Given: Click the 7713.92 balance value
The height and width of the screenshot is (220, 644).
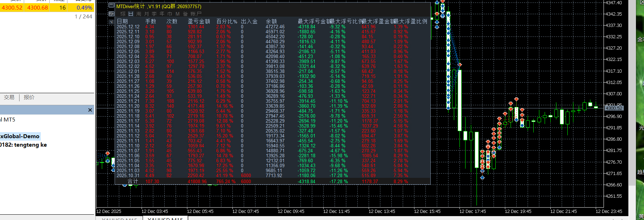Looking at the screenshot, I should 274,175.
